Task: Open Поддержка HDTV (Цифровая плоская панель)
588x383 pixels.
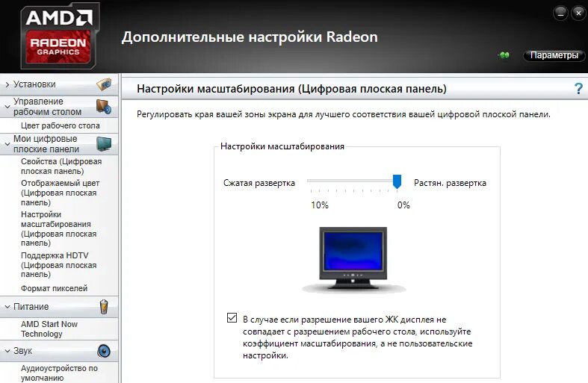Action: pyautogui.click(x=58, y=264)
